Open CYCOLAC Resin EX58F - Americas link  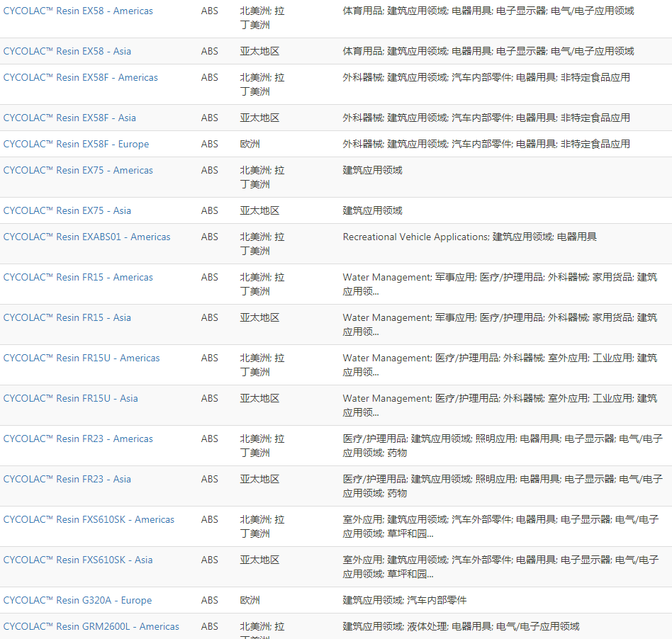point(81,77)
